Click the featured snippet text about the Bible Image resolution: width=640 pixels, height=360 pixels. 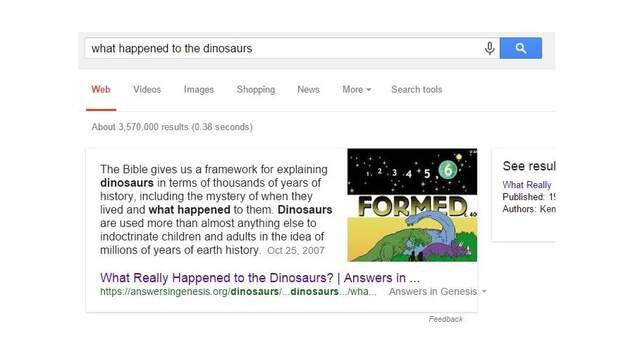tap(216, 209)
